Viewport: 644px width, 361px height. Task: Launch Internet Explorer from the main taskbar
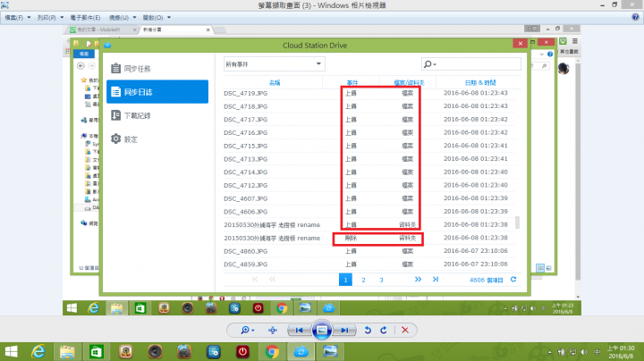point(38,351)
